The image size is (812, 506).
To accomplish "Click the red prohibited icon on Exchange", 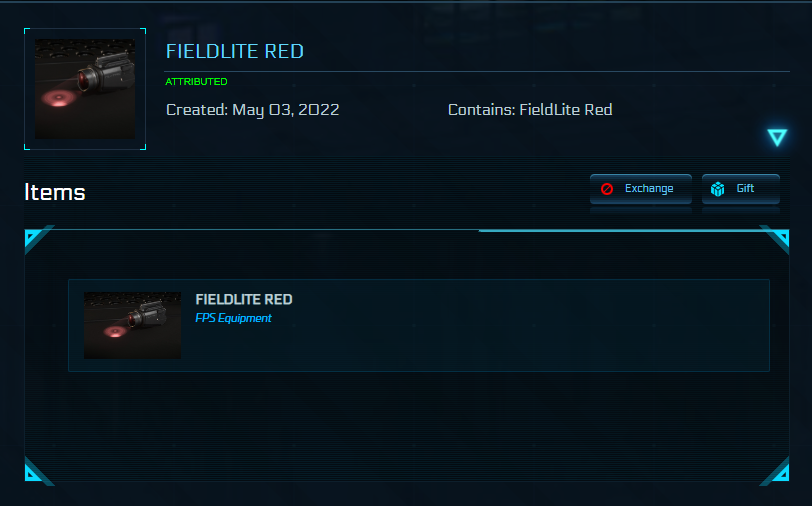I will coord(607,189).
